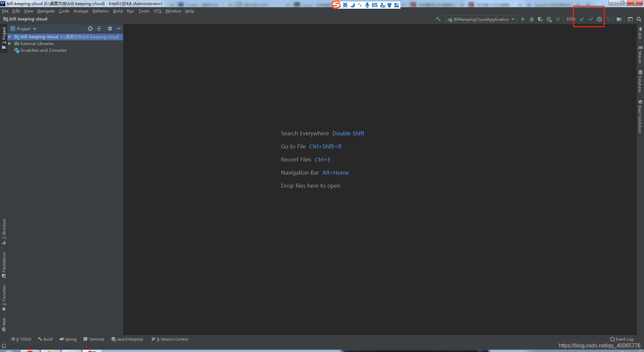
Task: Run with Coverage using the shield icon
Action: (x=540, y=19)
